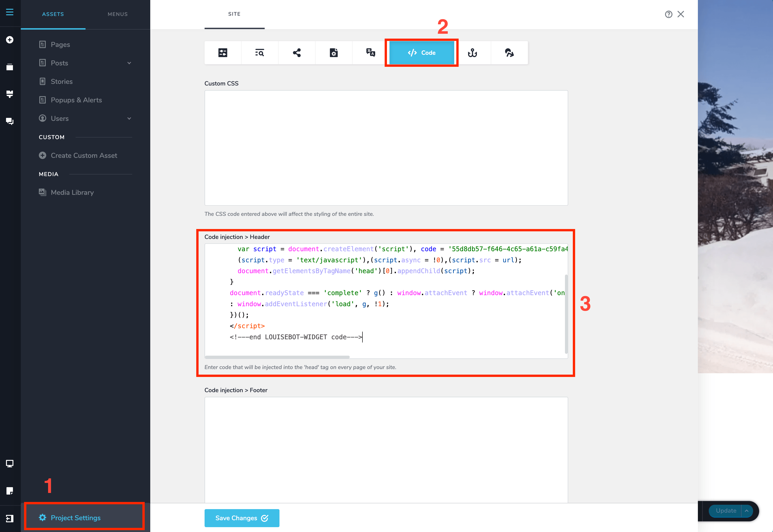Click the plugin icon in left rail
Screen dimensions: 773x532
coord(10,94)
